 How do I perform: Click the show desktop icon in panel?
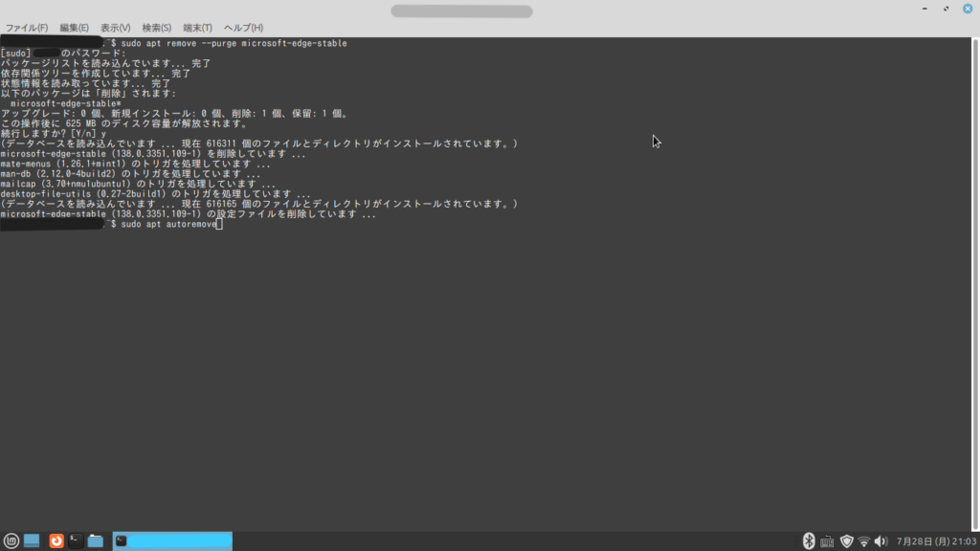(32, 541)
